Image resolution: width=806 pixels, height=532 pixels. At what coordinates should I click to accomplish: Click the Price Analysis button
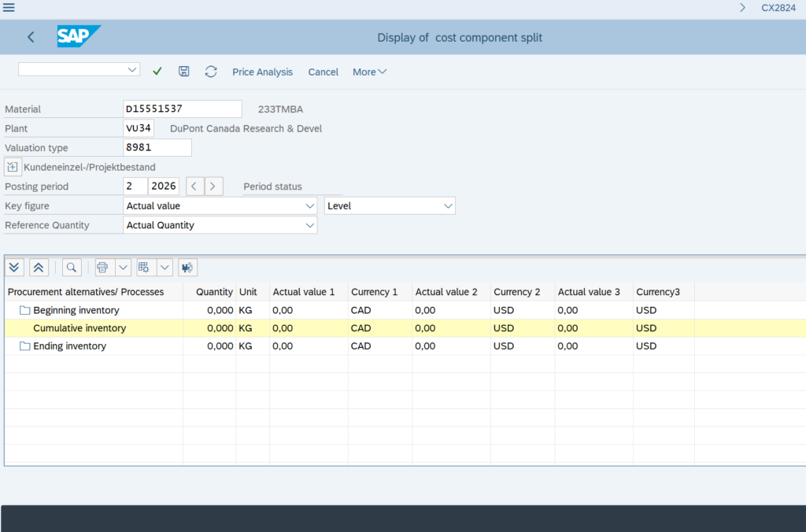pyautogui.click(x=262, y=72)
